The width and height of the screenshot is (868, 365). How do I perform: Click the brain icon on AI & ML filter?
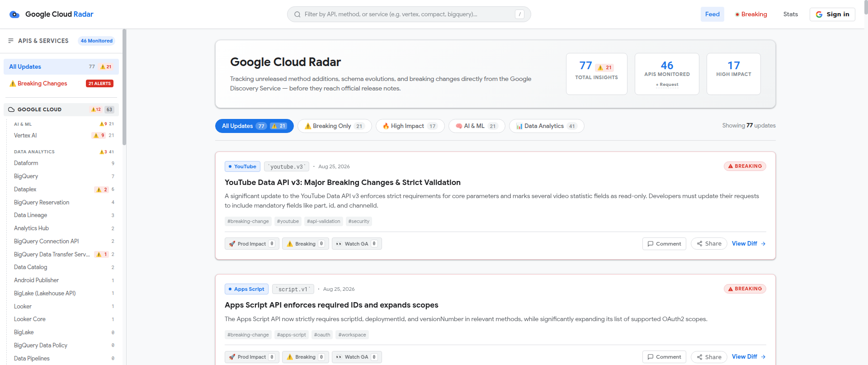click(x=459, y=126)
